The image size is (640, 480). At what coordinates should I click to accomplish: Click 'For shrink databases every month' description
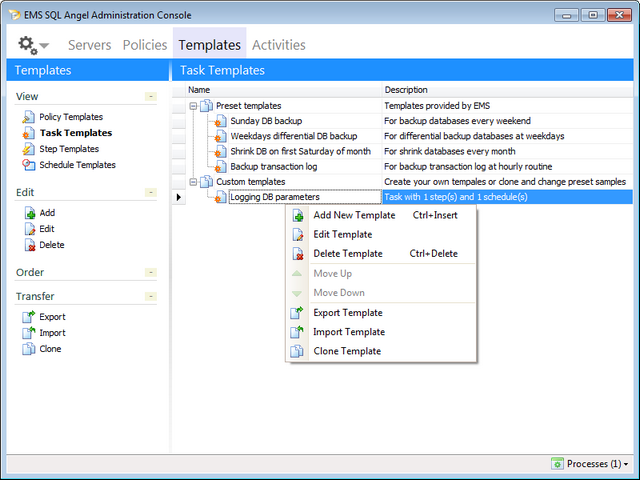449,151
